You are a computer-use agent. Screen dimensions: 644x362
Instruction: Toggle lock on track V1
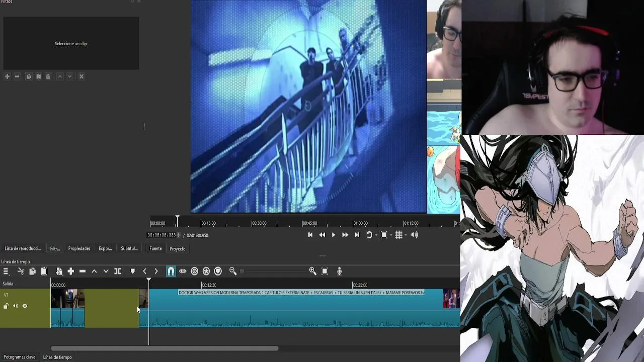6,306
